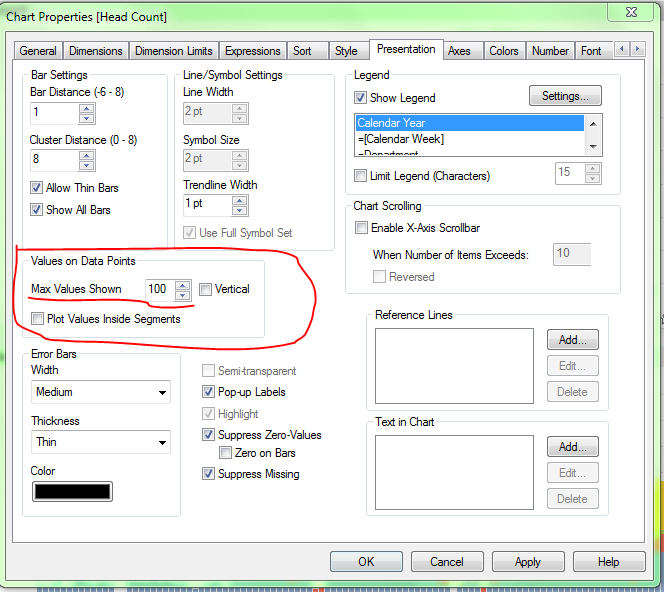
Task: Select the Axes tab
Action: [x=463, y=51]
